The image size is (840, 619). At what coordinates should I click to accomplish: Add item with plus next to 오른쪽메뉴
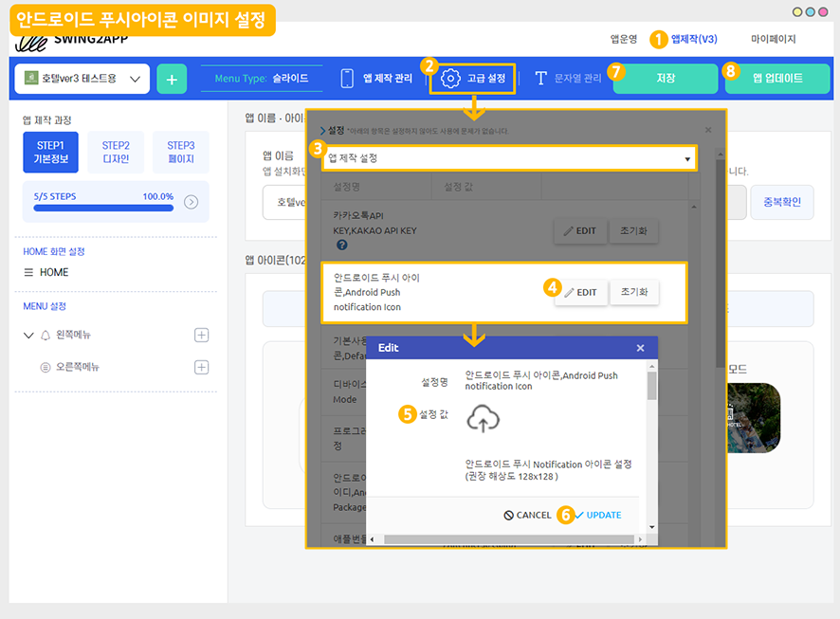point(201,367)
